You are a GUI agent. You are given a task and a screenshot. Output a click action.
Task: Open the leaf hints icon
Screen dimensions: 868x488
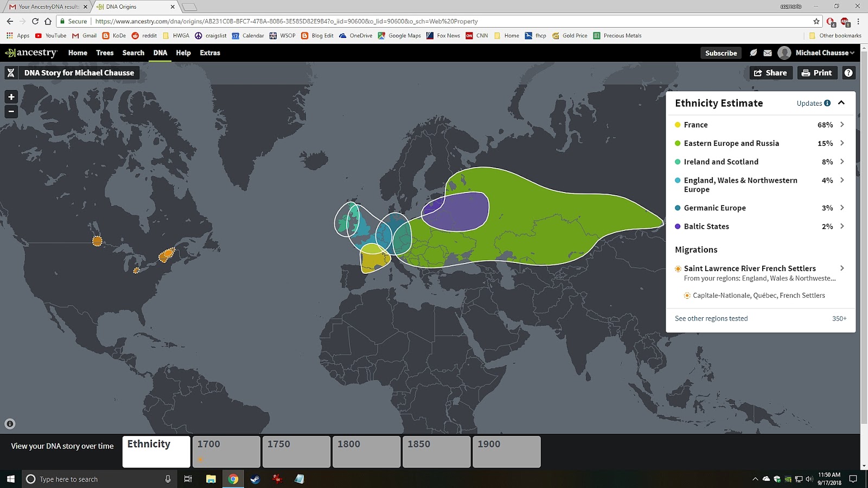click(754, 53)
